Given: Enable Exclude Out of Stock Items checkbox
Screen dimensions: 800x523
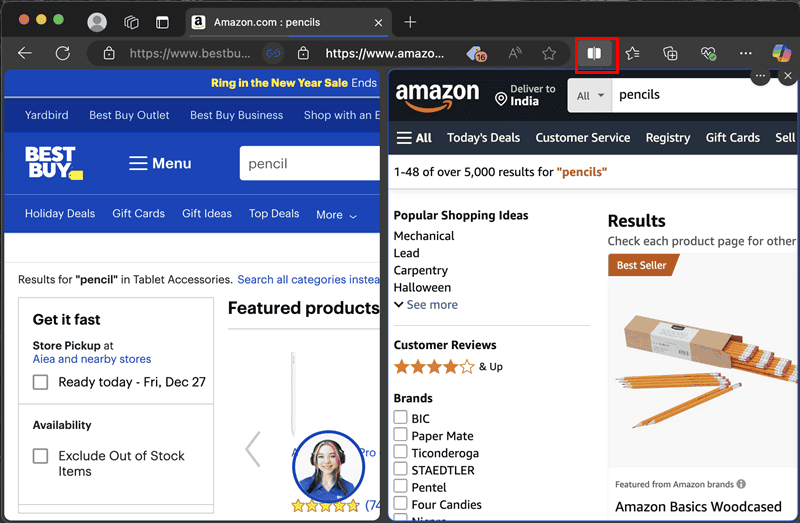Looking at the screenshot, I should coord(41,456).
